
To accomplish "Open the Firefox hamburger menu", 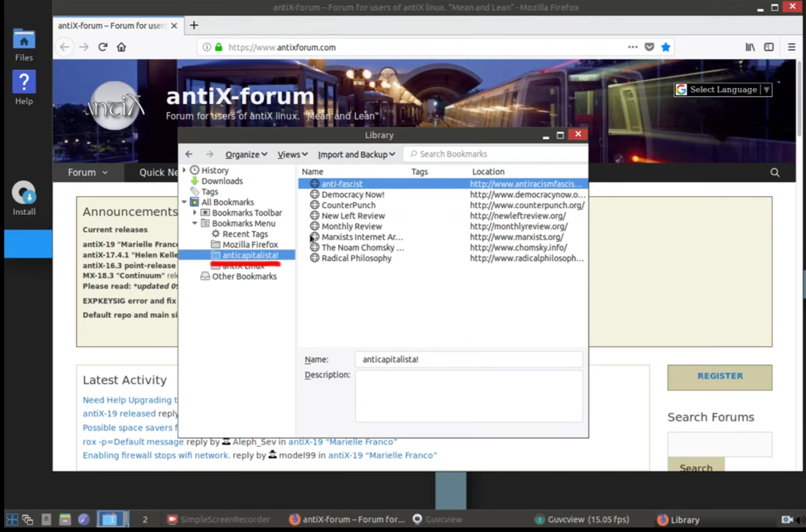I will [x=791, y=47].
